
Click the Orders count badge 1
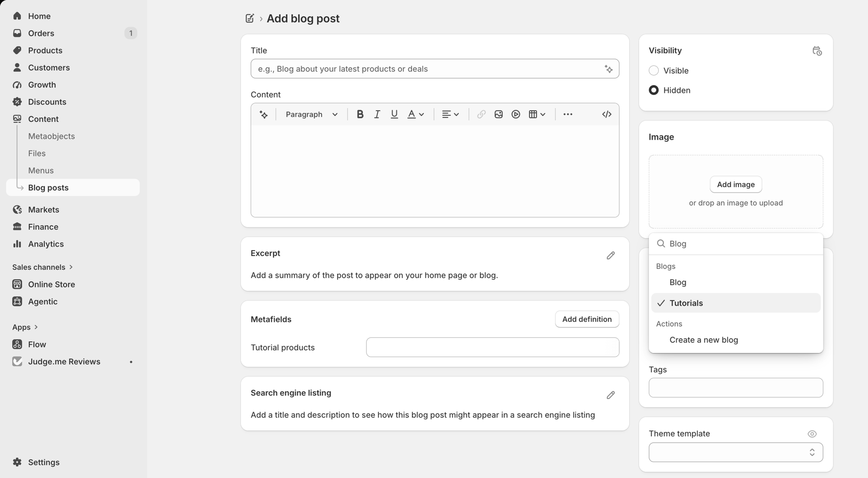[131, 33]
